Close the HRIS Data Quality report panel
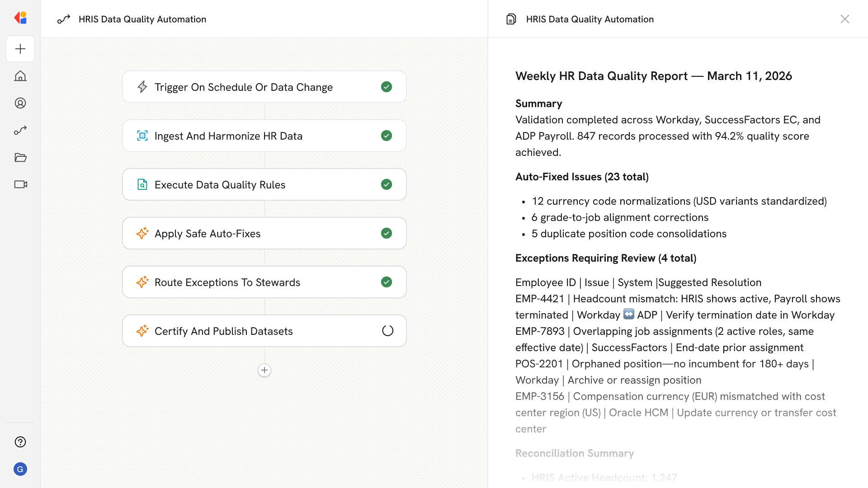Screen dimensions: 868x488 [844, 19]
